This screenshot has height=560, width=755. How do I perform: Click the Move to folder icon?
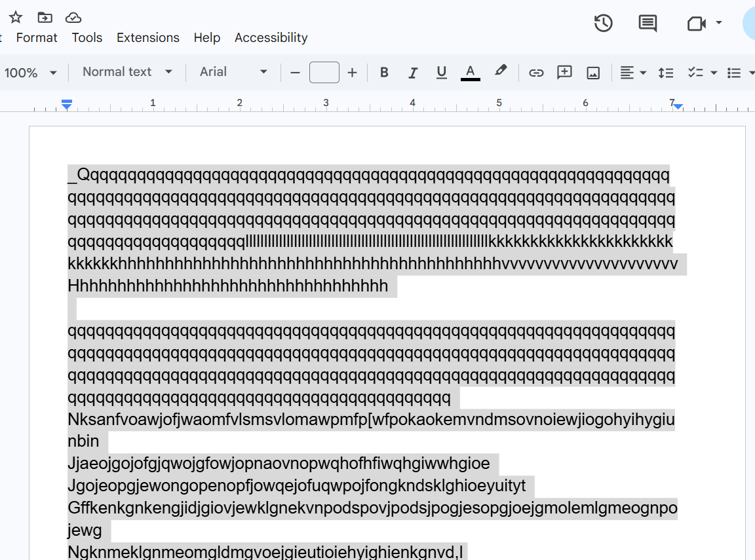click(45, 18)
